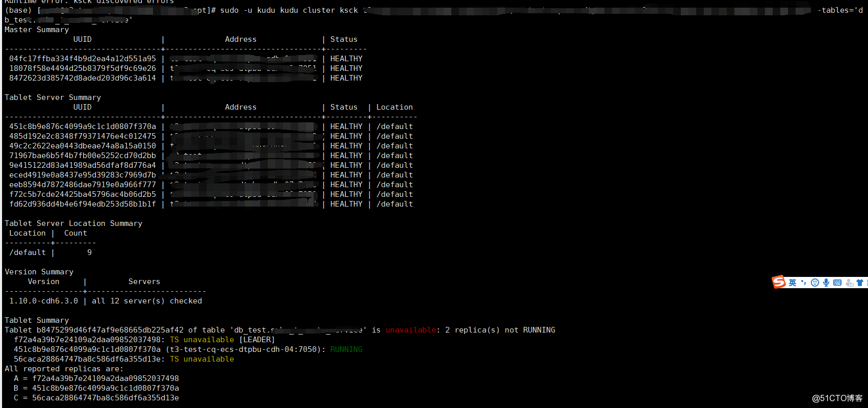Click the 'Tablet Server Location Summary' heading
The image size is (868, 408).
pyautogui.click(x=73, y=223)
